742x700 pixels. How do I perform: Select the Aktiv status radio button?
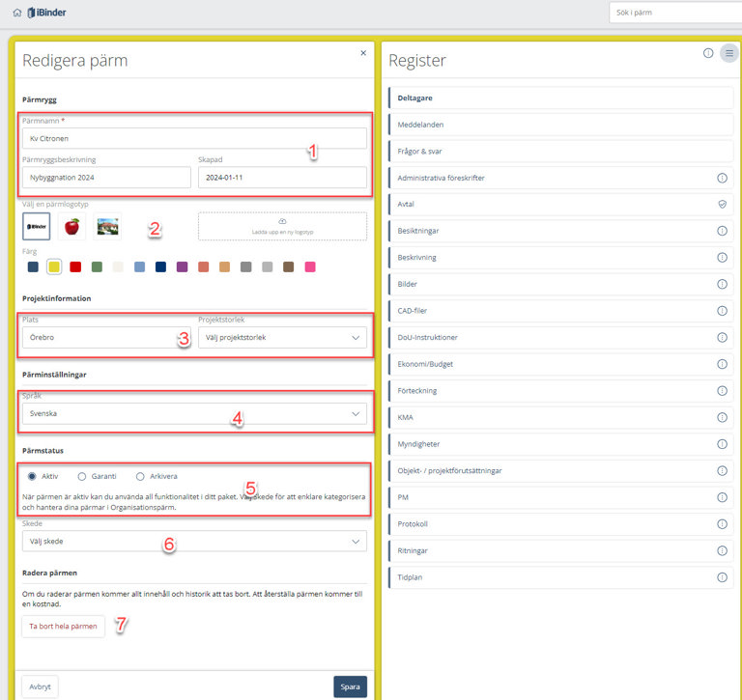[33, 476]
